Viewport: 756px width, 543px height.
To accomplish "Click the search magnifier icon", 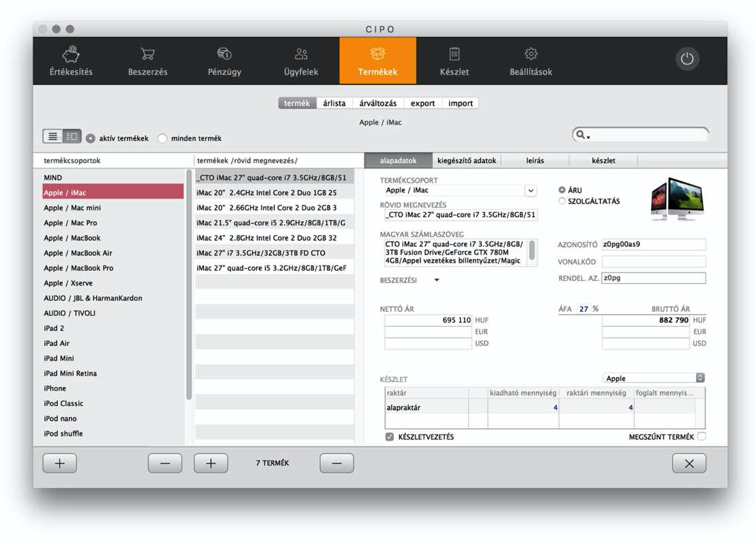I will pyautogui.click(x=582, y=135).
